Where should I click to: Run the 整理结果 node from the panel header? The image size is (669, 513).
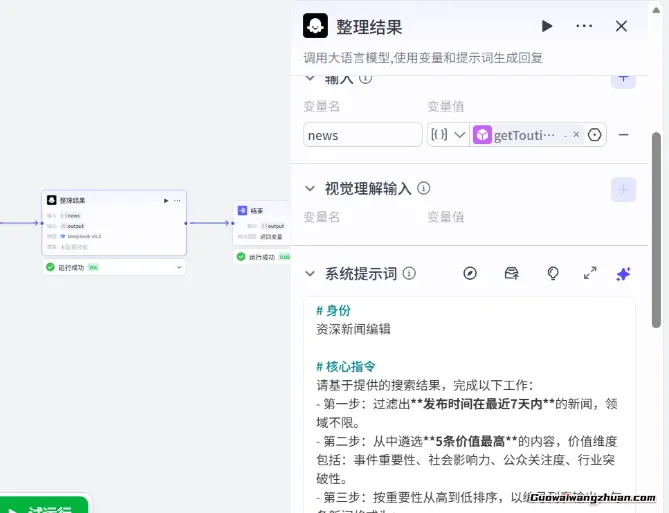(547, 26)
